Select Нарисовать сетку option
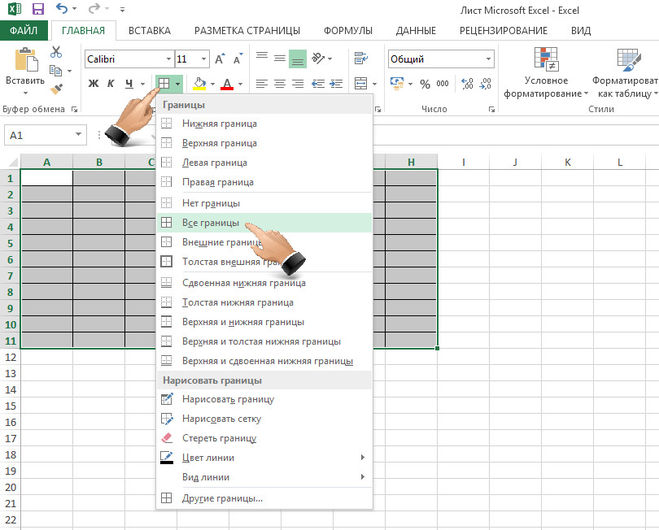This screenshot has width=659, height=530. (264, 419)
